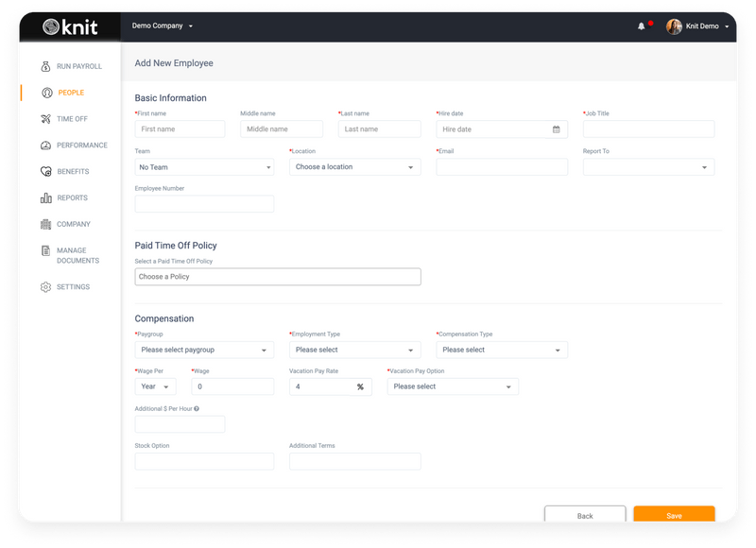Screen dimensions: 756x548
Task: Click the Back button
Action: point(586,515)
